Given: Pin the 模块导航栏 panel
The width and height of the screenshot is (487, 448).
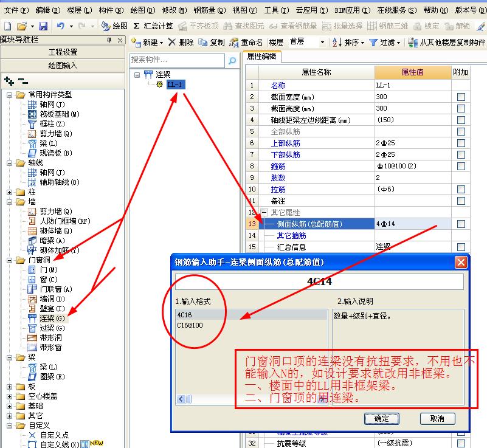Looking at the screenshot, I should coord(109,40).
